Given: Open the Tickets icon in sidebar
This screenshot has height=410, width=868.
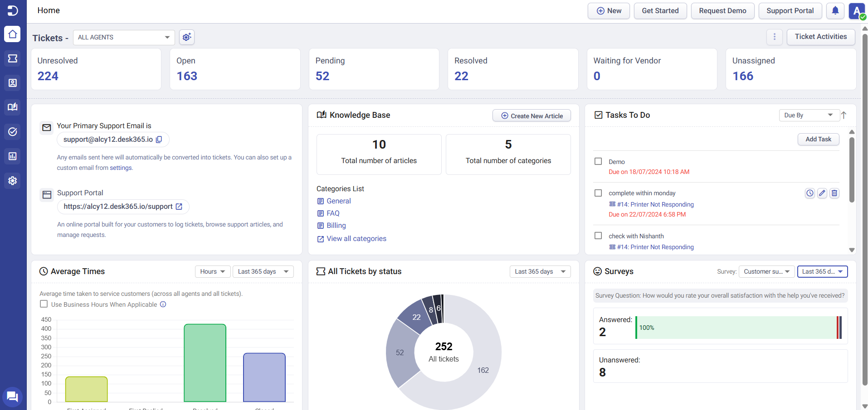Looking at the screenshot, I should click(13, 58).
